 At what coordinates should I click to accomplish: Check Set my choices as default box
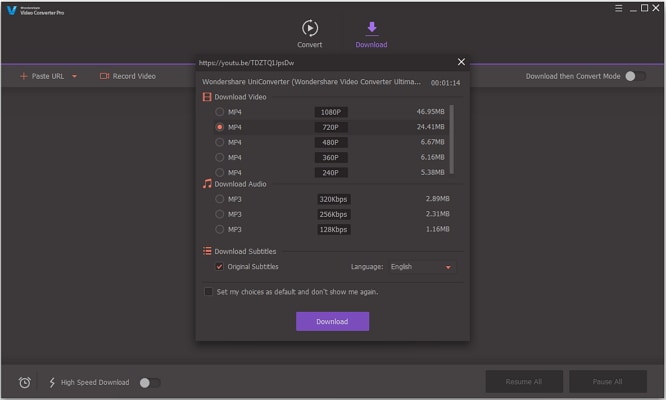tap(209, 292)
